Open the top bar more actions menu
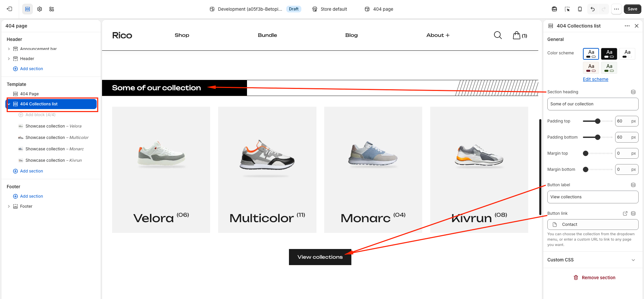644x299 pixels. coord(616,9)
